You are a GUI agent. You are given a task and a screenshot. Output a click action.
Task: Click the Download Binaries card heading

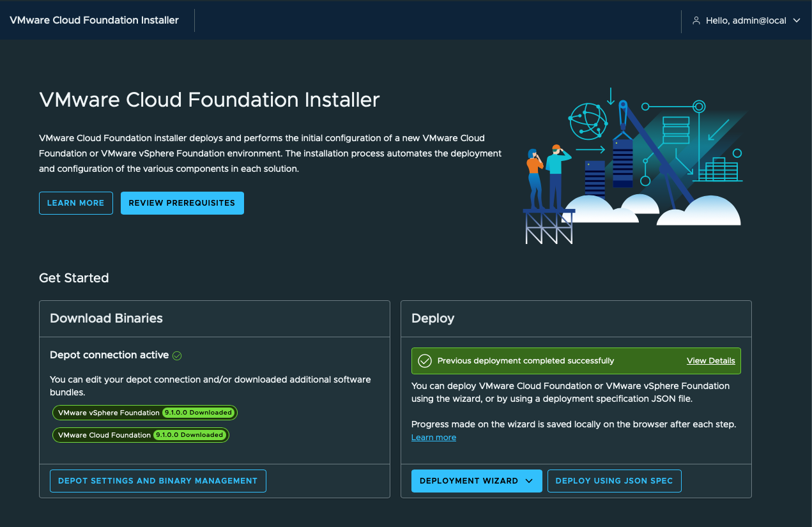106,318
